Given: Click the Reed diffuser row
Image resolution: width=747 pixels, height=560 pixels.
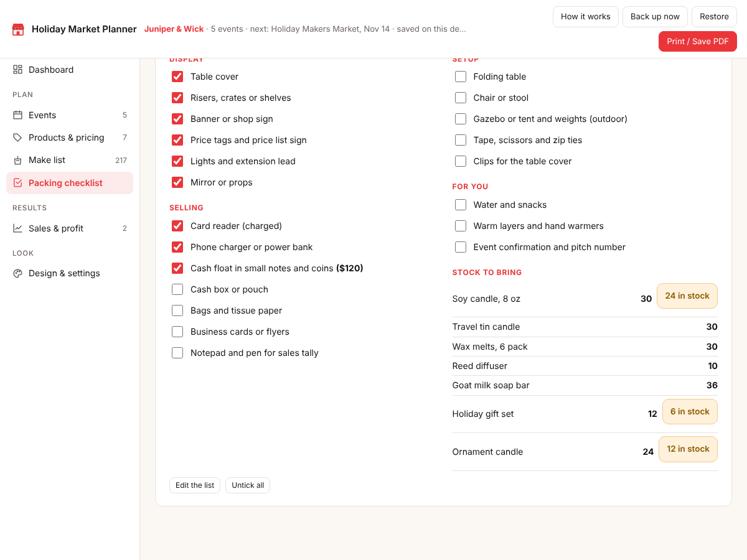Looking at the screenshot, I should pyautogui.click(x=585, y=366).
